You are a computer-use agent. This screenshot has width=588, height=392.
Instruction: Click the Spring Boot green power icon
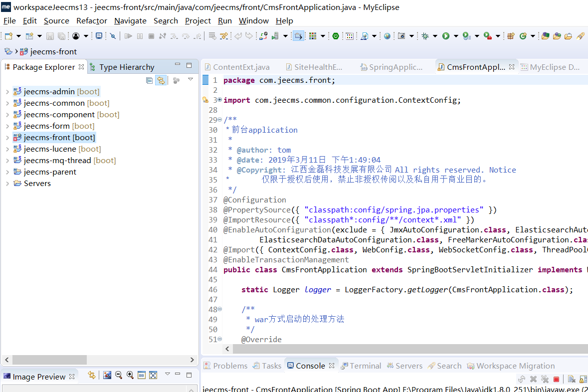coord(336,36)
